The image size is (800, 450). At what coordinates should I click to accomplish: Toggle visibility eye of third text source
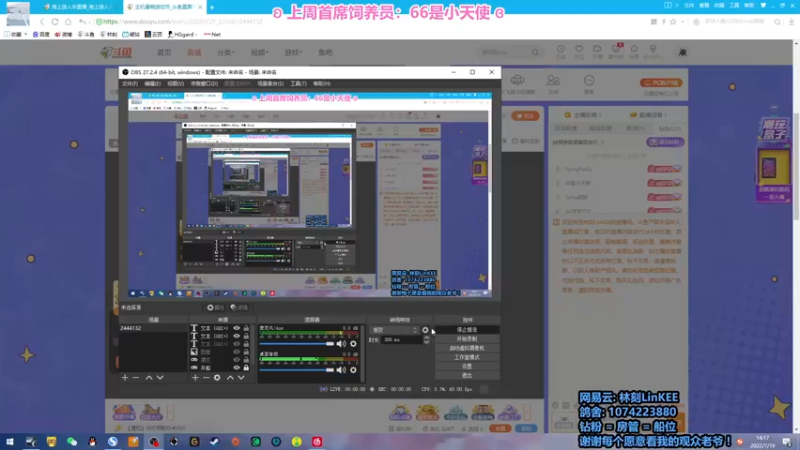pyautogui.click(x=236, y=344)
